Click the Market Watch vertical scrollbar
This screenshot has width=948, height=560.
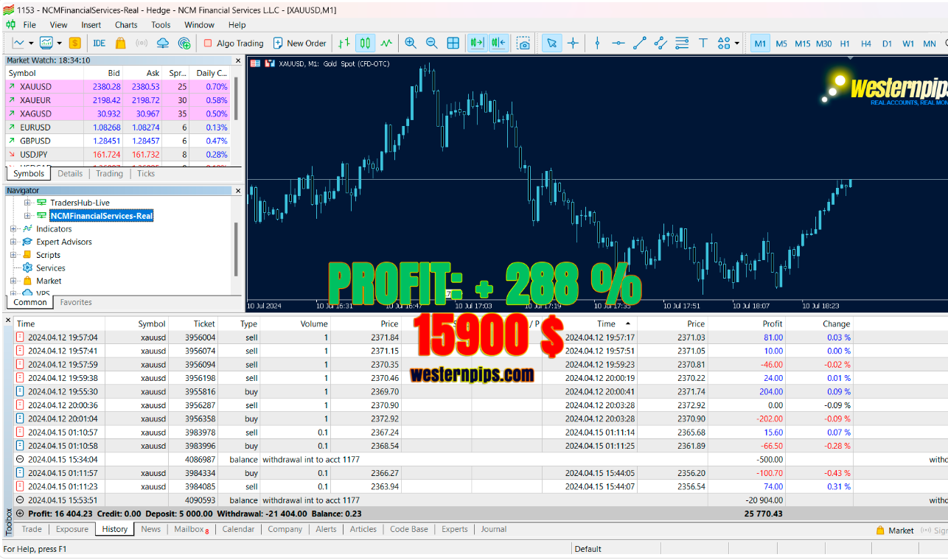click(x=236, y=99)
